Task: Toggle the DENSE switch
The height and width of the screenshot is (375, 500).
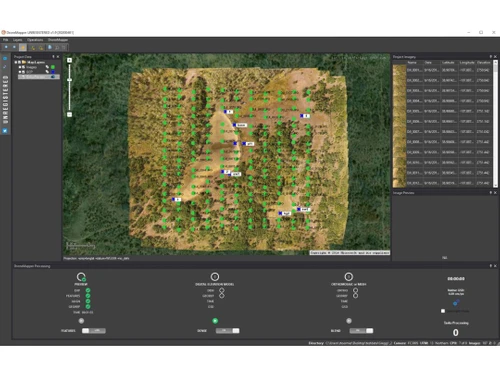Action: tap(227, 331)
